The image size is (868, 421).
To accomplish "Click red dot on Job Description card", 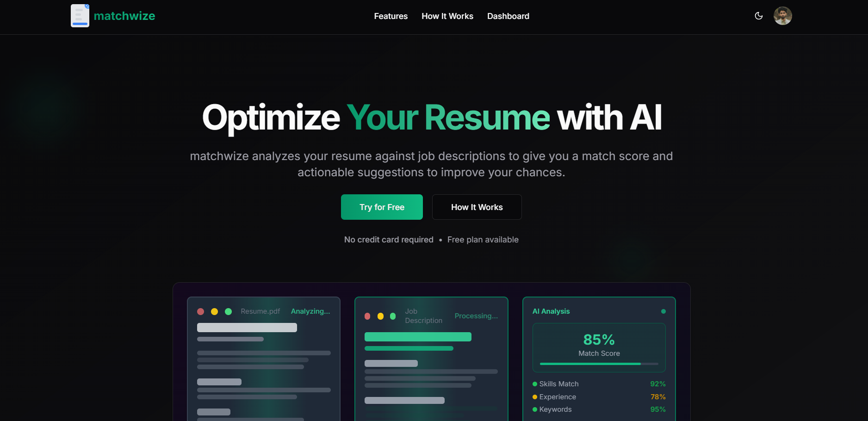I will click(367, 316).
